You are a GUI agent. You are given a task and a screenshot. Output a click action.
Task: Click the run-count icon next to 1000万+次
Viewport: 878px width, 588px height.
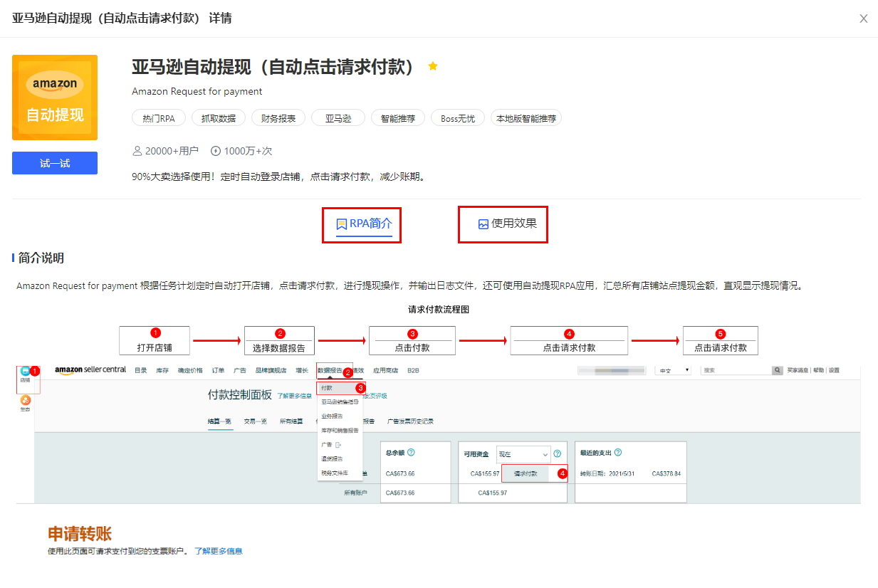point(216,151)
